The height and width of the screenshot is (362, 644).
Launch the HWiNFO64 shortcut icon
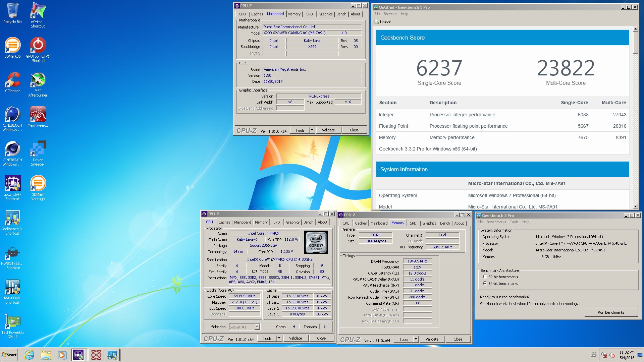point(12,292)
